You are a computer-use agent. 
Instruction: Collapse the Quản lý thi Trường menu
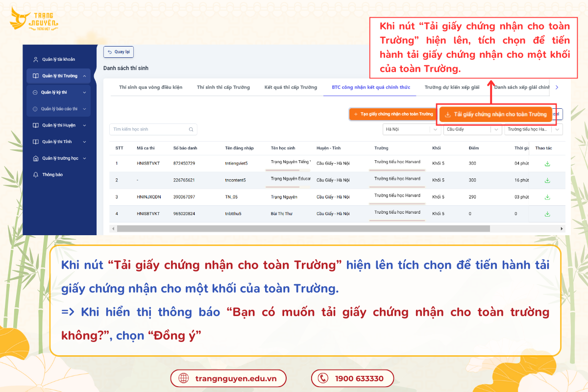[x=84, y=76]
